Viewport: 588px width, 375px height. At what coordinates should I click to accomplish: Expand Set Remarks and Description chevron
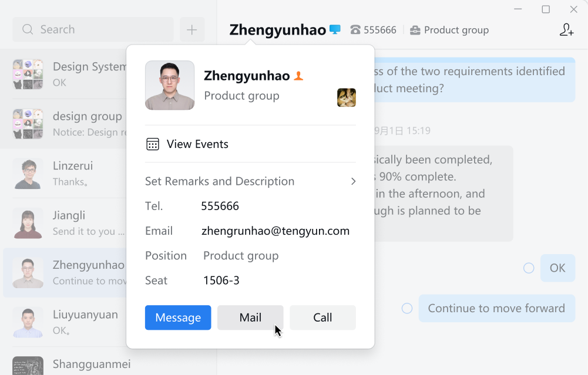353,181
